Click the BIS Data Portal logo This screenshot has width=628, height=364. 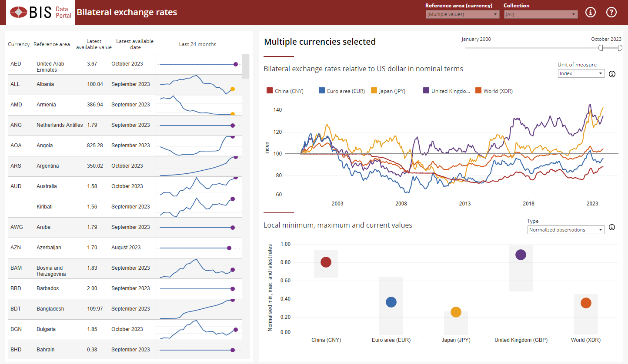click(x=40, y=12)
